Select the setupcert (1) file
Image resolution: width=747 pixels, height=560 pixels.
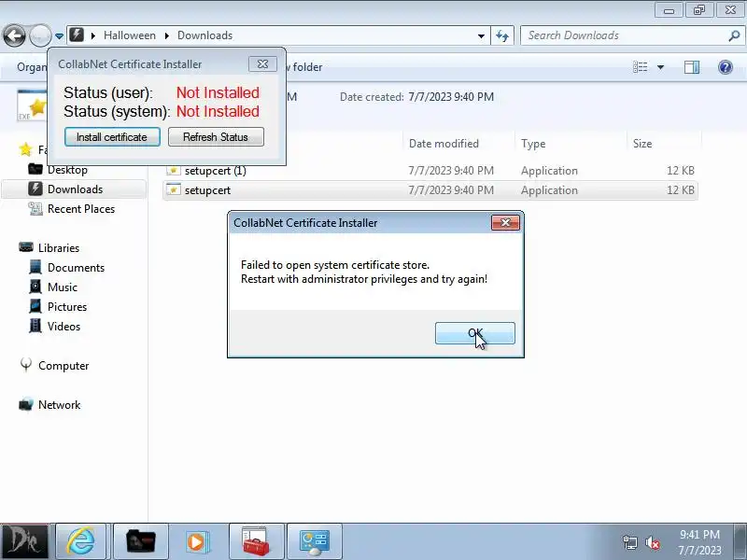[430, 171]
